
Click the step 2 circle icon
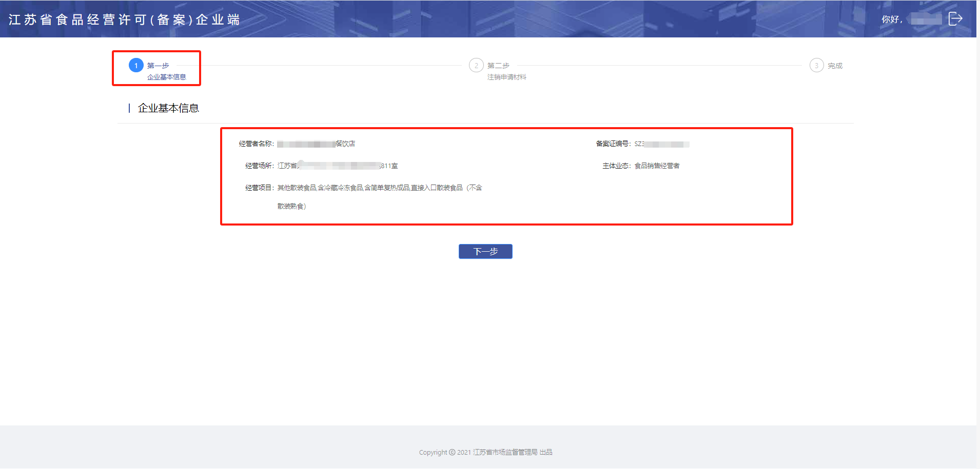tap(476, 66)
